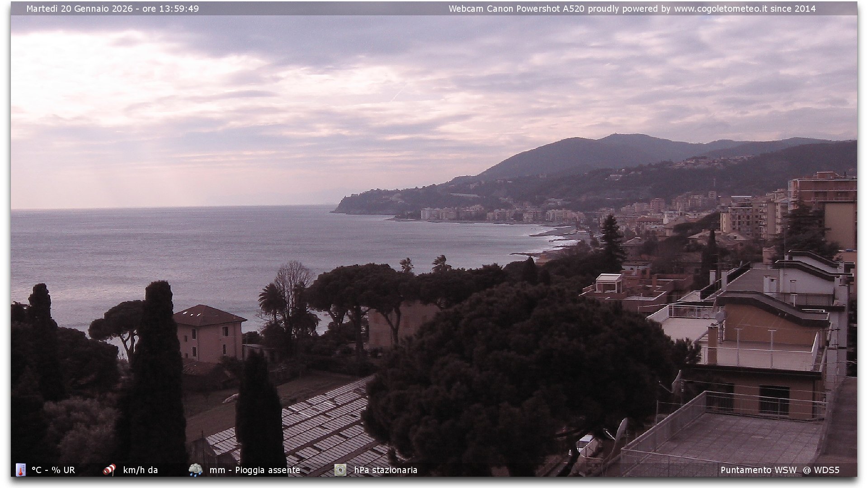Screen dimensions: 868x488
Task: Click the ore 13:59:49 timestamp
Action: (170, 9)
